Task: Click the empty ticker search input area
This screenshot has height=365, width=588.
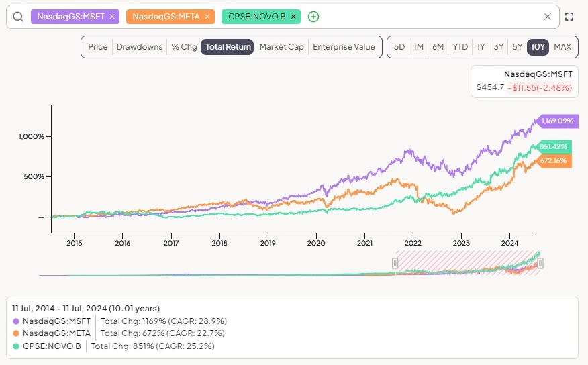Action: click(x=430, y=17)
